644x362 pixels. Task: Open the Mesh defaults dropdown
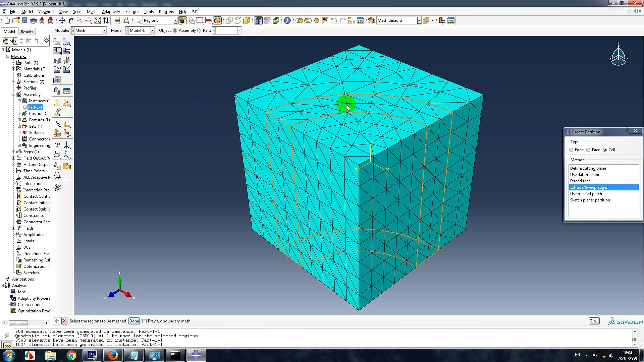419,20
